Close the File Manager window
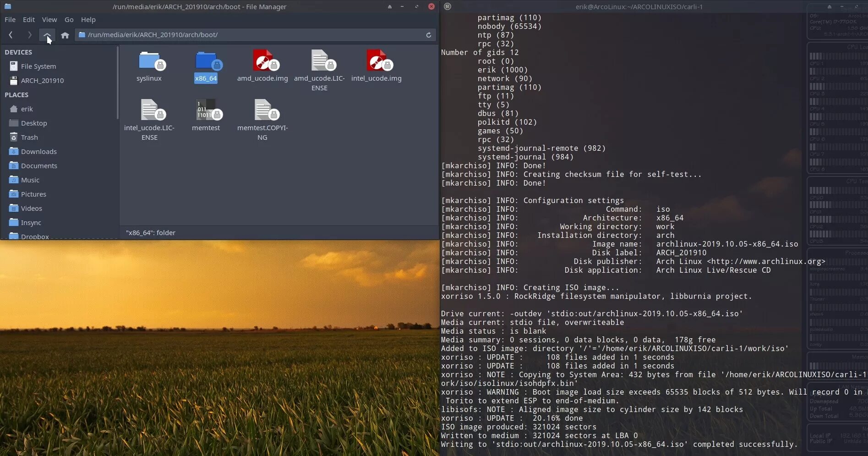868x456 pixels. pyautogui.click(x=431, y=6)
